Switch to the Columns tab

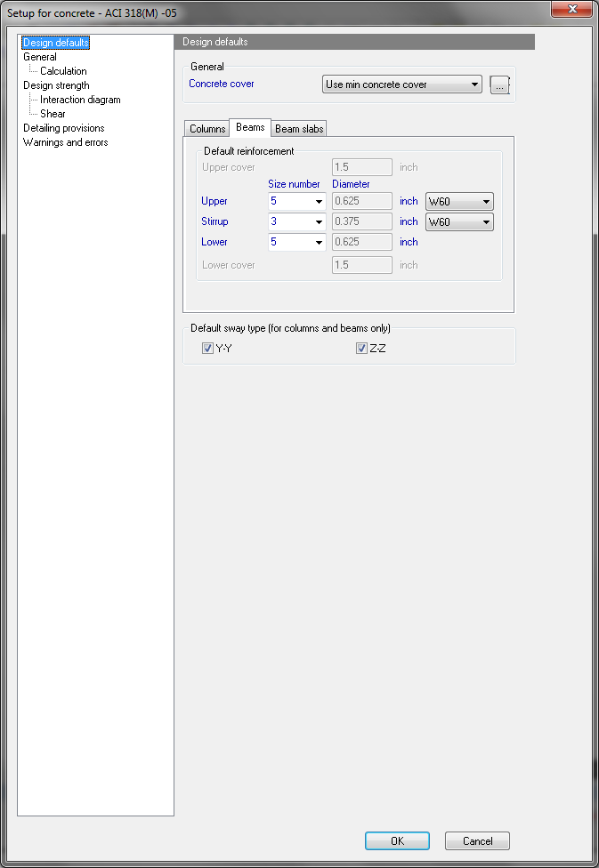[207, 129]
